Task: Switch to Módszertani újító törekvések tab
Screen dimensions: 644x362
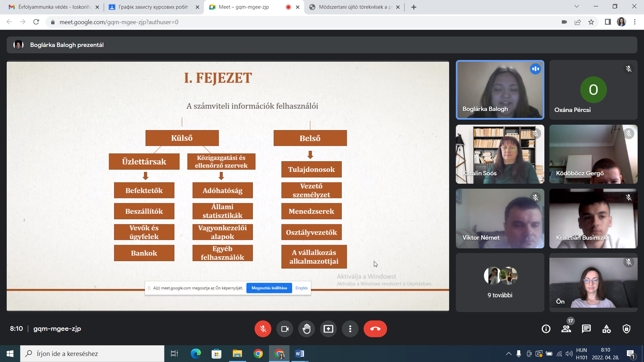Action: click(354, 7)
